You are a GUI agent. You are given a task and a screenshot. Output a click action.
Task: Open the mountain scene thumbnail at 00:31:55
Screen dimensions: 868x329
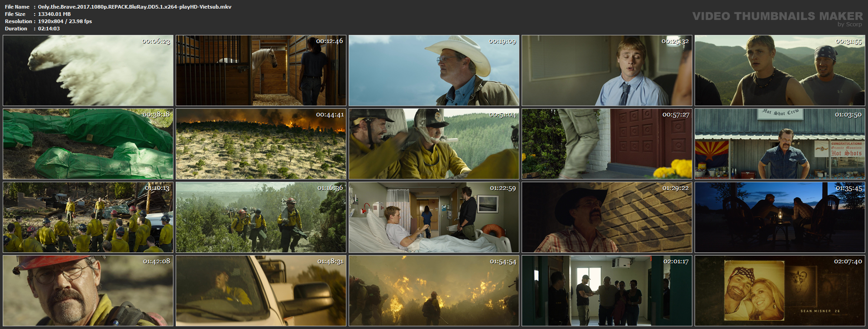[x=780, y=71]
